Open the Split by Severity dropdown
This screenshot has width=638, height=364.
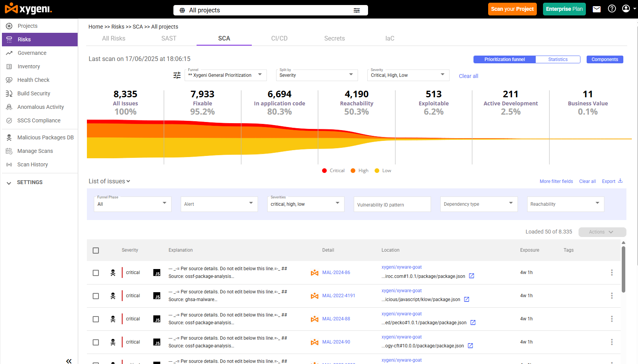pyautogui.click(x=317, y=75)
